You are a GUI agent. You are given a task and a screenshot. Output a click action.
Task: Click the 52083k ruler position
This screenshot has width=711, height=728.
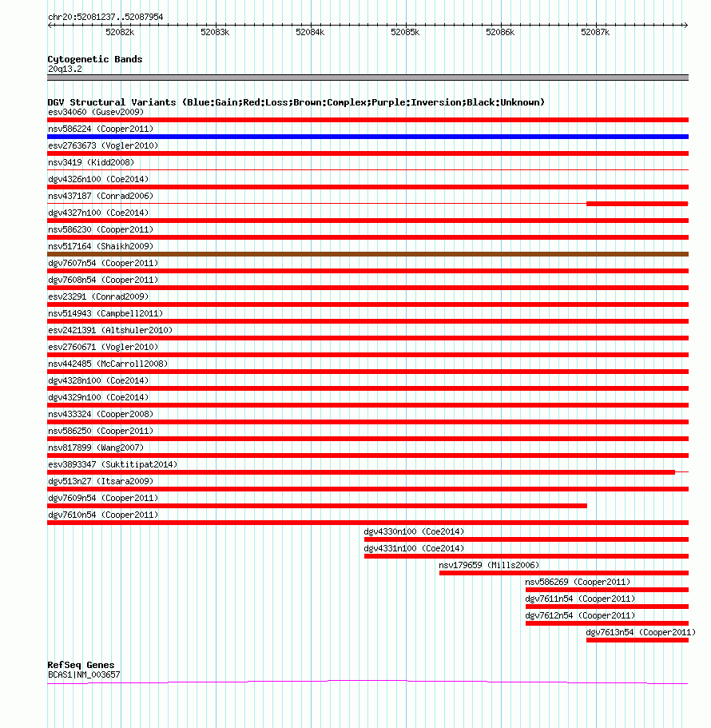[x=216, y=32]
